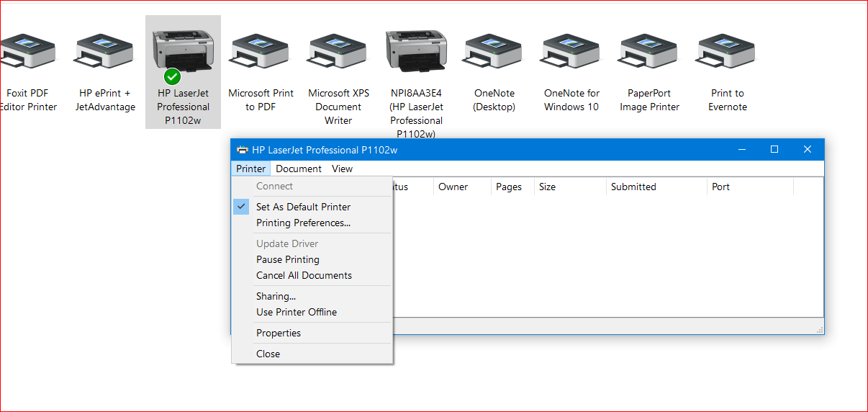This screenshot has height=412, width=868.
Task: Click the Microsoft Print to PDF label
Action: [261, 100]
